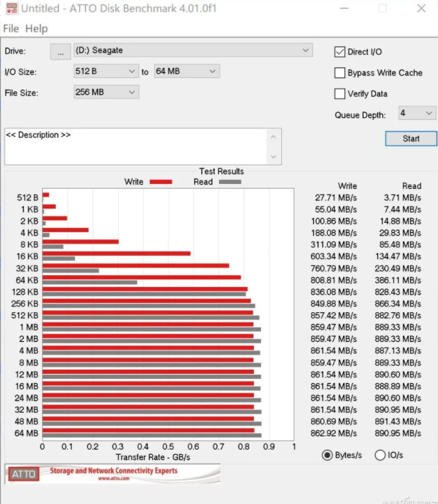Click the 128 KB row label

25,292
